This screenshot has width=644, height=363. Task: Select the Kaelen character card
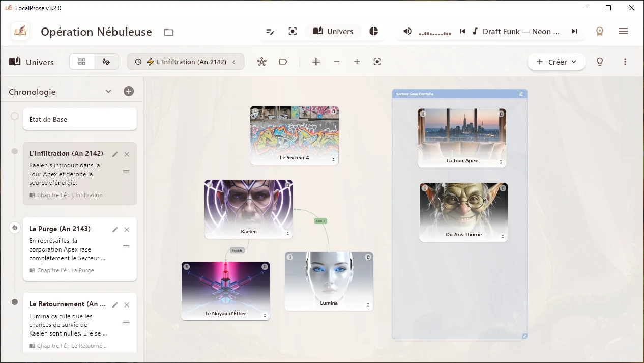[249, 209]
